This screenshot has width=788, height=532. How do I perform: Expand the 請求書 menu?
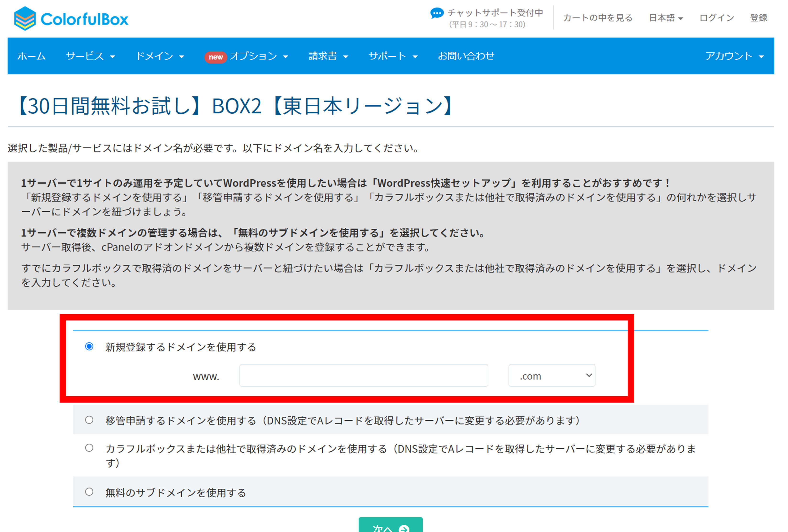pyautogui.click(x=328, y=56)
